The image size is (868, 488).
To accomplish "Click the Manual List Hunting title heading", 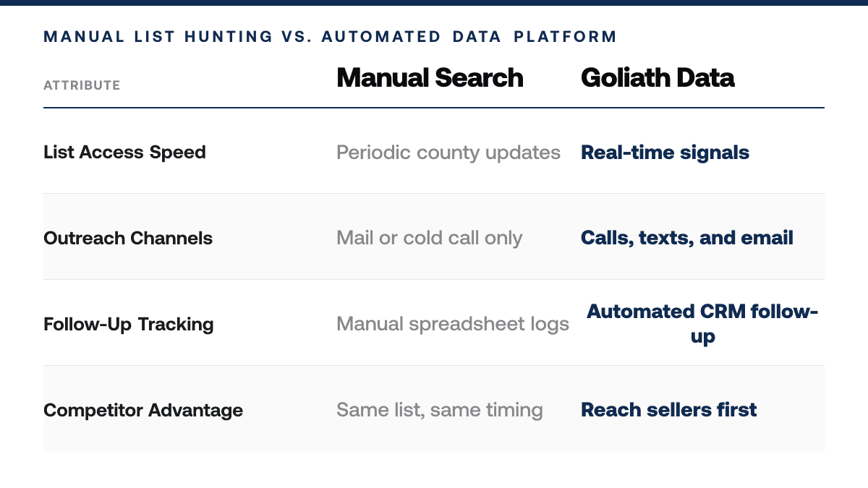I will (x=331, y=36).
